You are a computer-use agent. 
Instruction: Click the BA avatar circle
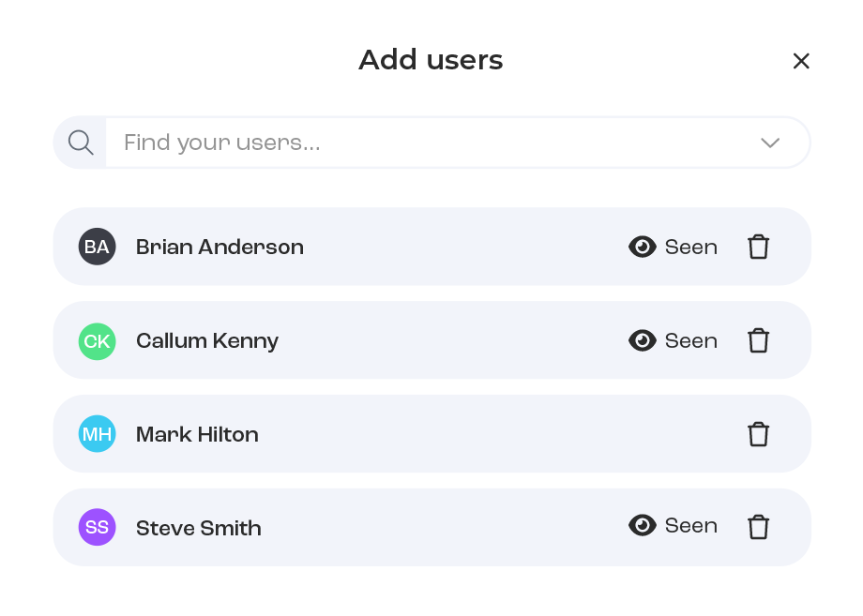point(97,247)
